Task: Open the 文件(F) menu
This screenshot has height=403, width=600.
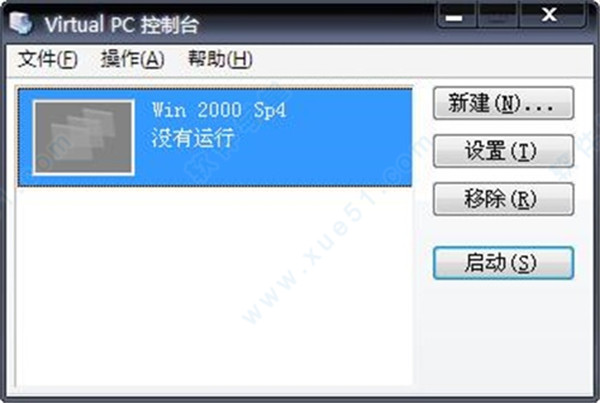Action: click(x=48, y=59)
